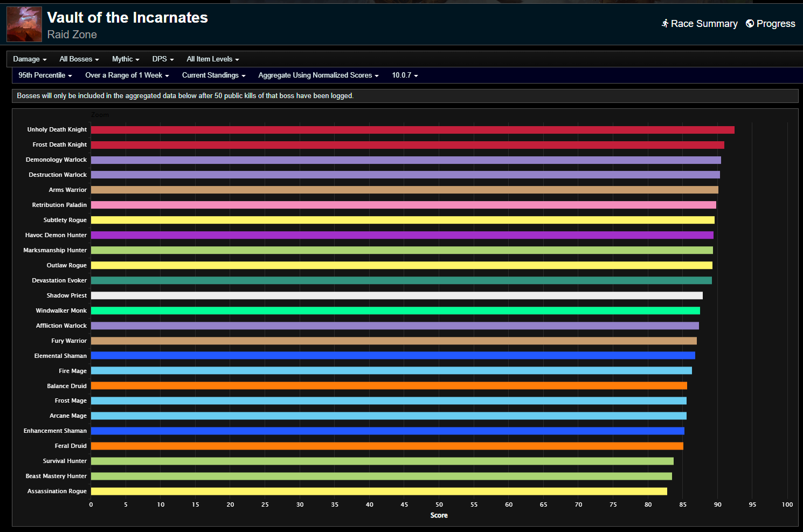Screen dimensions: 803x532
Task: Click the Fire Mage bar
Action: point(391,370)
